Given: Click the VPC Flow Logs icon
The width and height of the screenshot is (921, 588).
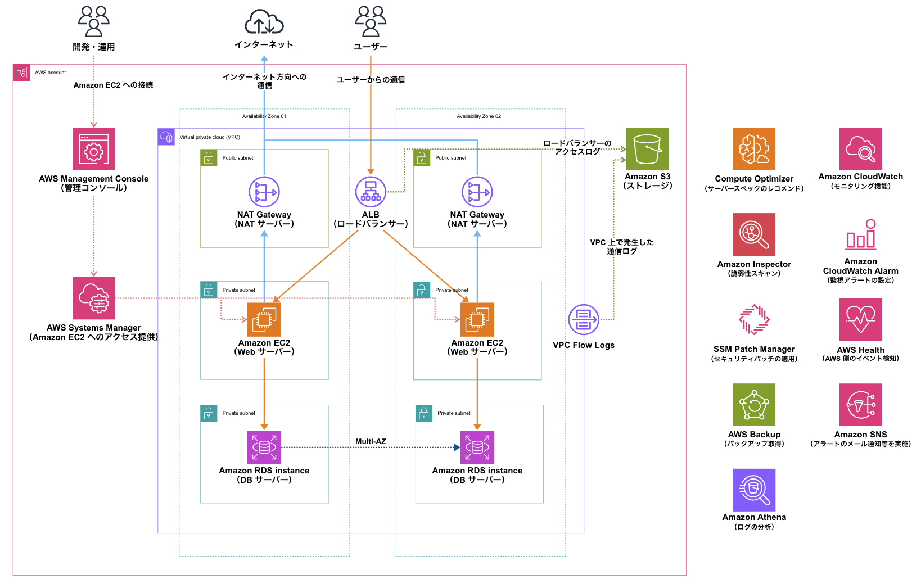Looking at the screenshot, I should click(x=583, y=319).
